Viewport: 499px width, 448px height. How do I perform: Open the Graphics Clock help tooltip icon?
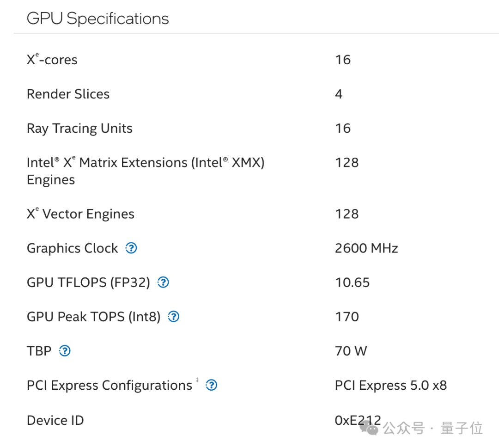(131, 248)
